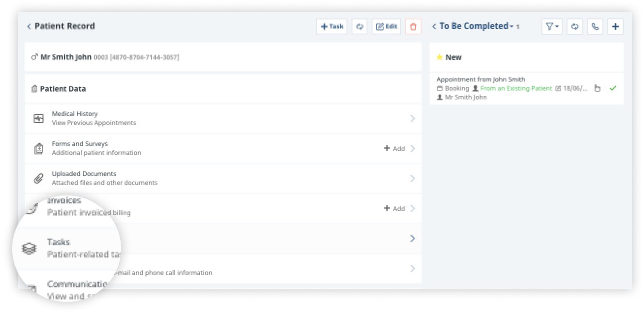Expand Medical History with right chevron
The image size is (644, 314).
pyautogui.click(x=412, y=119)
